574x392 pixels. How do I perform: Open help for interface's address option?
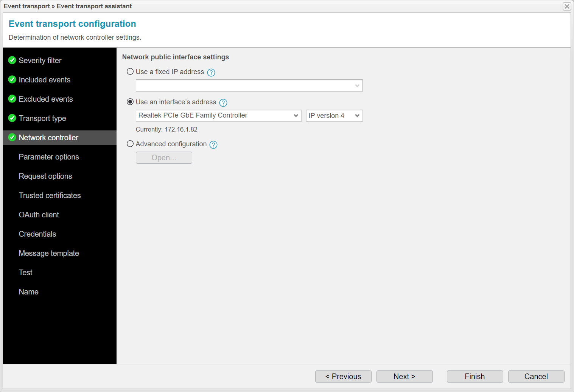[223, 102]
